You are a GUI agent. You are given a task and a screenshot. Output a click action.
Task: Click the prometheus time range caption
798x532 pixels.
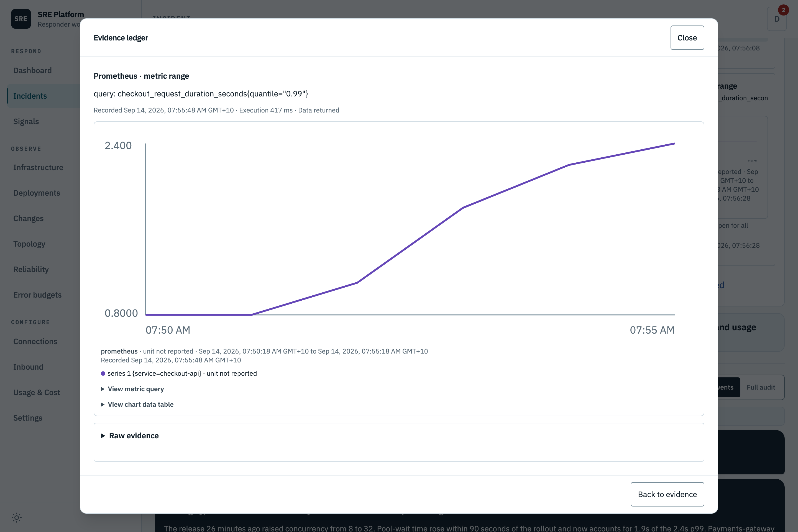(264, 351)
